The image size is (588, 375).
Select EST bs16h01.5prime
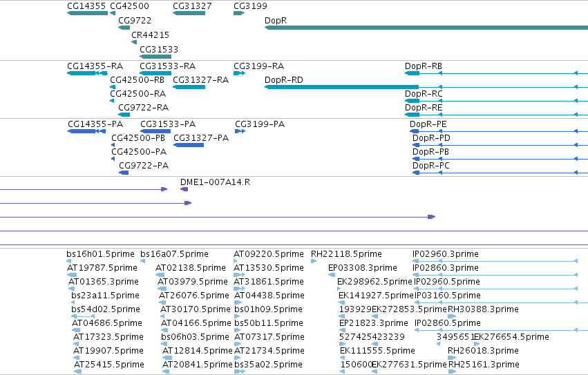tap(100, 254)
